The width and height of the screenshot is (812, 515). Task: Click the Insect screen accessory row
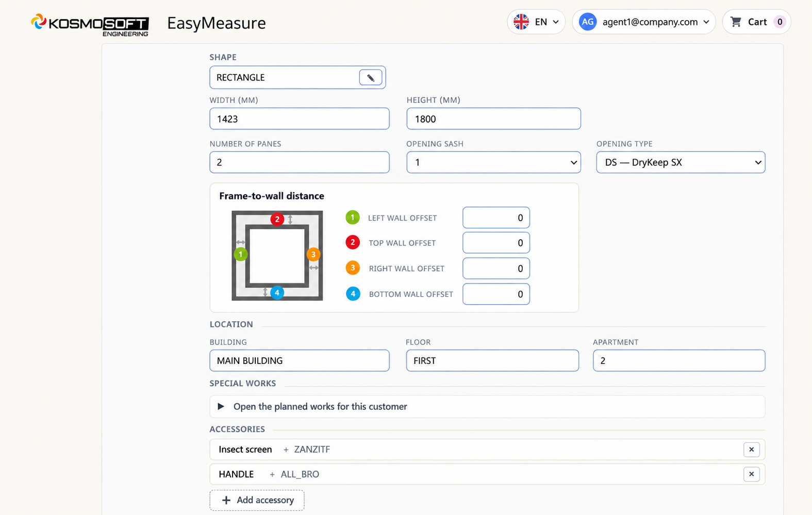coord(487,450)
